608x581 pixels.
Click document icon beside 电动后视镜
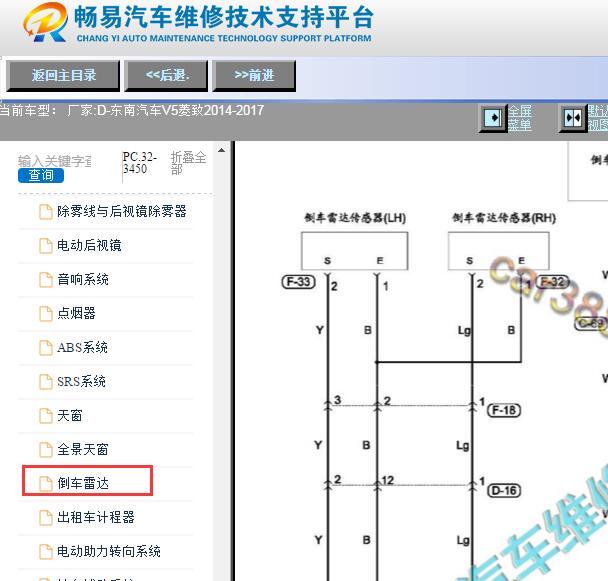tap(46, 246)
